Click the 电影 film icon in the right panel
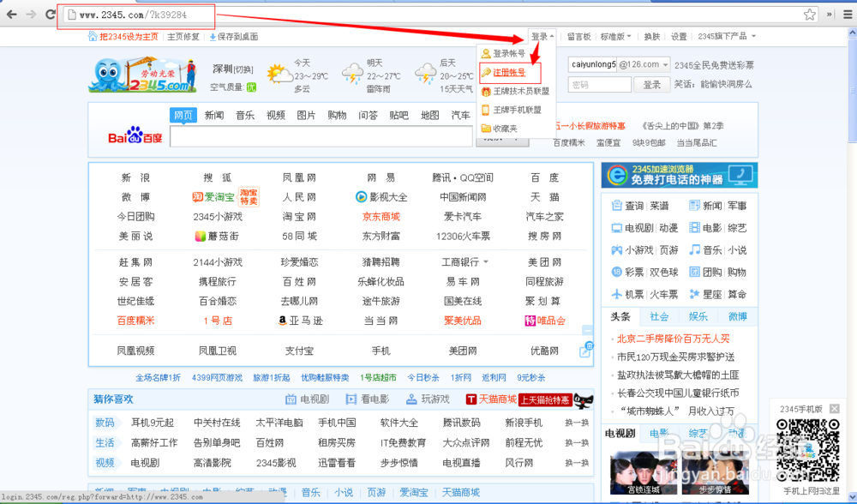Screen dimensions: 857x504 pos(694,228)
